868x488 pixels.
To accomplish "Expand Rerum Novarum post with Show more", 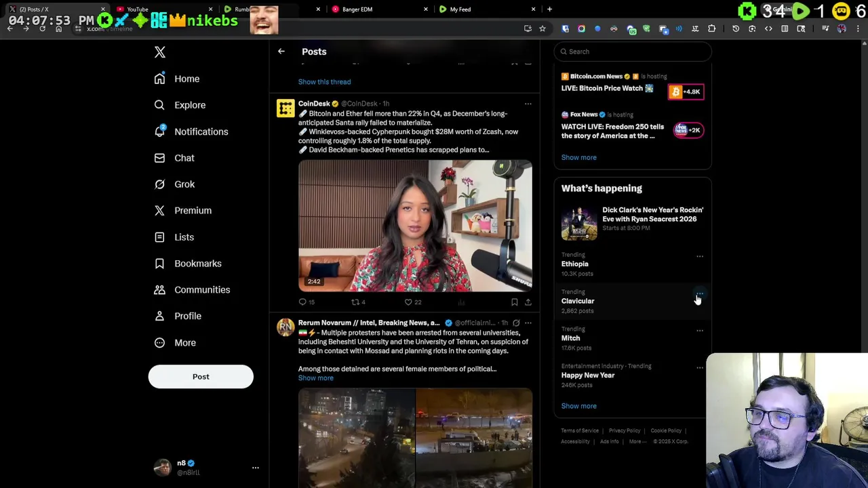I will coord(315,378).
